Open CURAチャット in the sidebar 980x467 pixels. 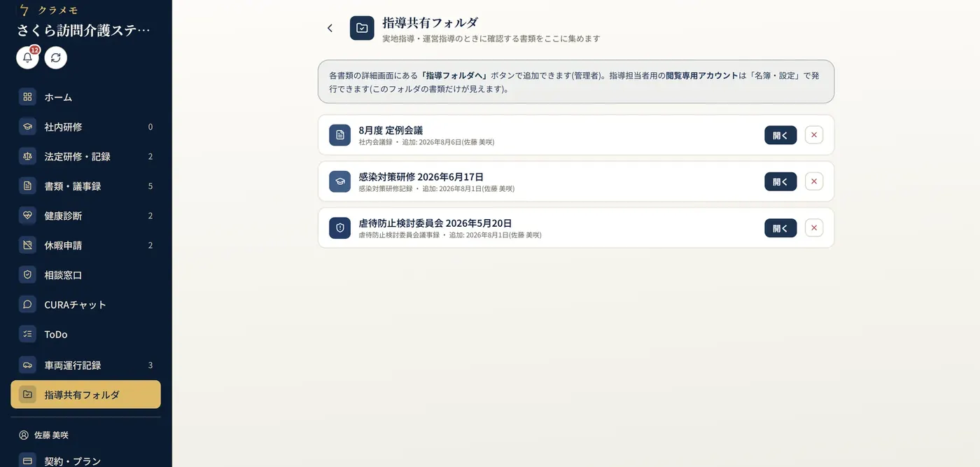tap(86, 305)
